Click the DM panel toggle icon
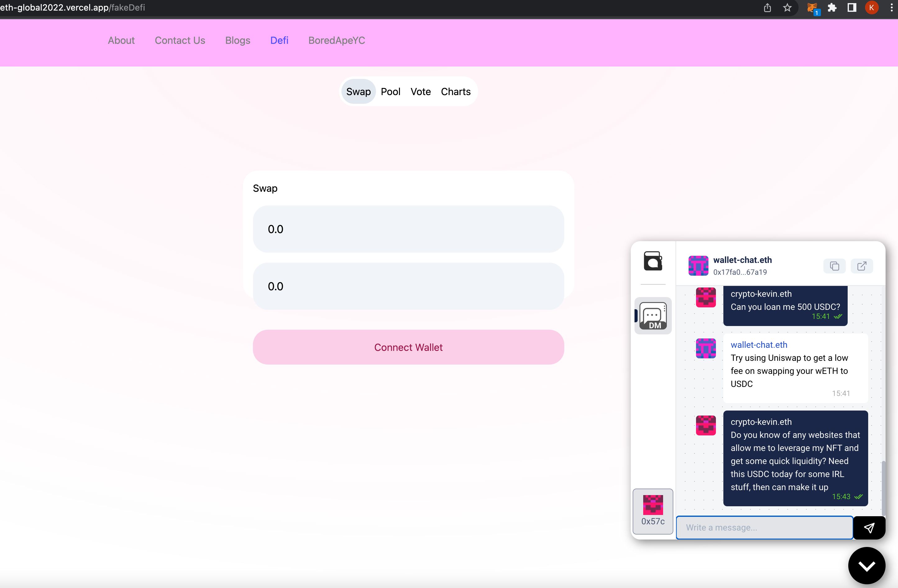The height and width of the screenshot is (588, 898). 653,315
